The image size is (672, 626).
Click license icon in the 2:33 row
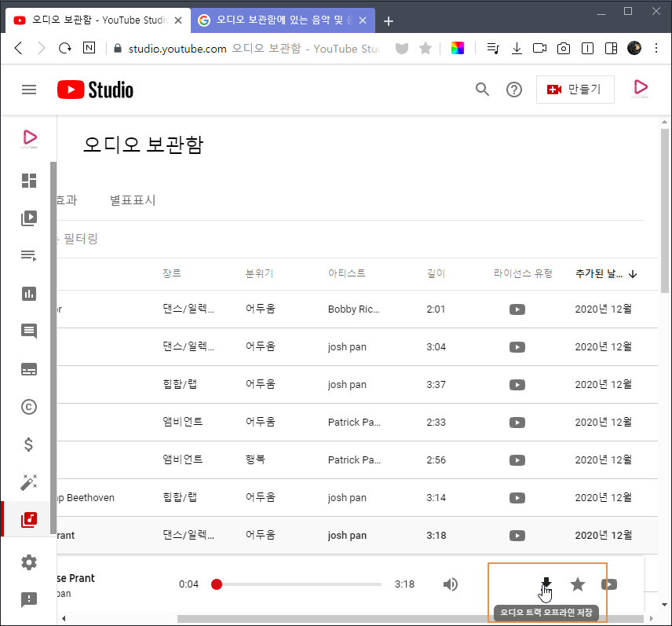517,423
